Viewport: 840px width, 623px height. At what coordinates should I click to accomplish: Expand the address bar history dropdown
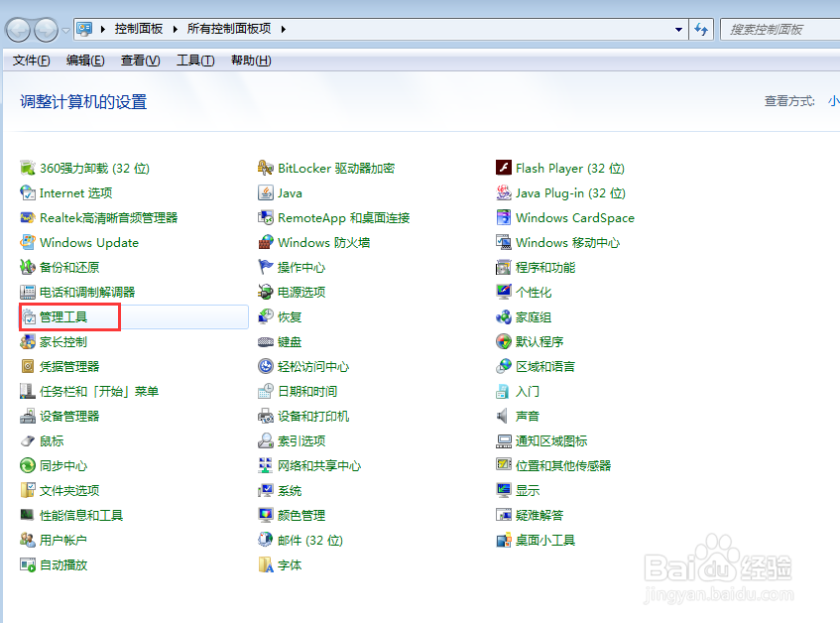[x=678, y=30]
